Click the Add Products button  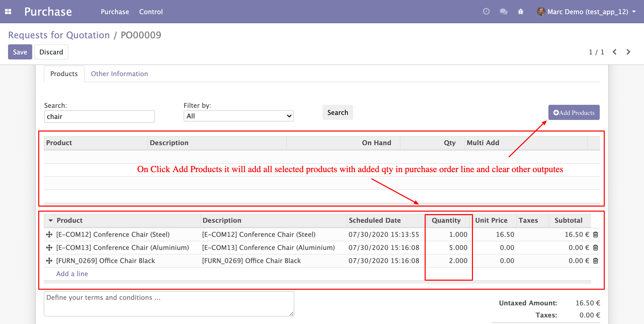click(574, 113)
